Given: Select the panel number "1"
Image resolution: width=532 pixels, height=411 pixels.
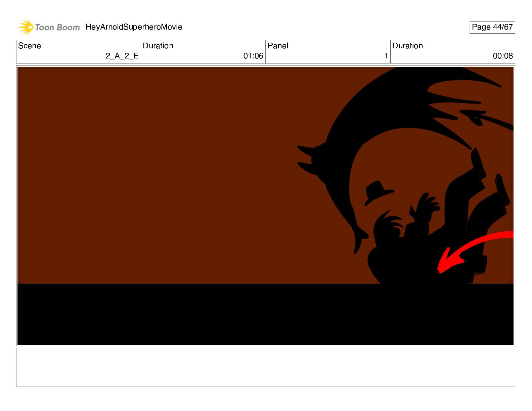Looking at the screenshot, I should (386, 56).
